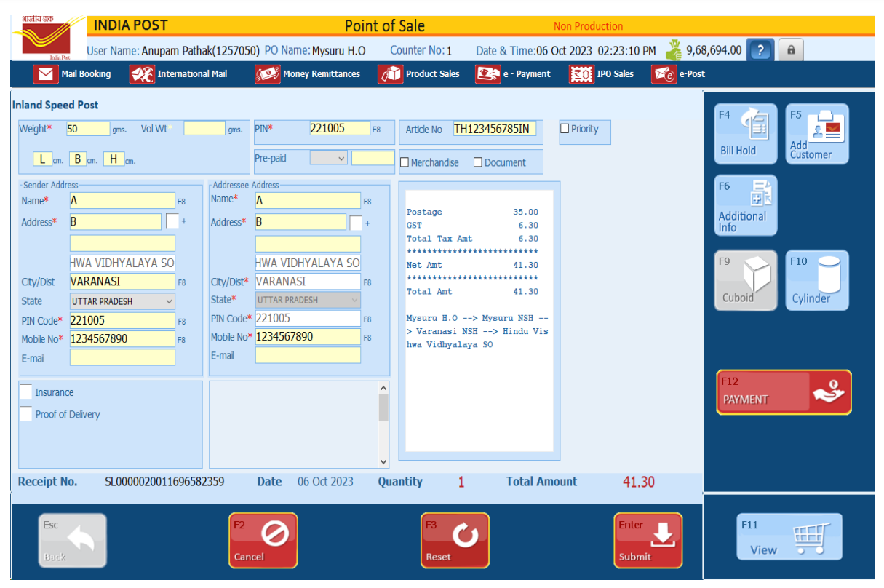Select the IPO Sales menu label
Viewport: 884px width, 588px height.
[x=616, y=74]
